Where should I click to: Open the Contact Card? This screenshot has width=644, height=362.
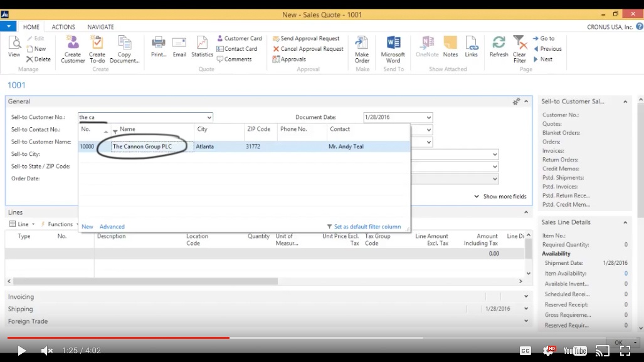coord(237,48)
